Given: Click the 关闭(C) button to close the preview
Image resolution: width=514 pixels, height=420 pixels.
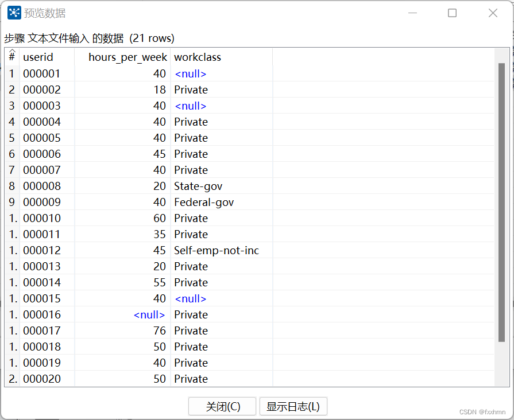Looking at the screenshot, I should tap(222, 406).
